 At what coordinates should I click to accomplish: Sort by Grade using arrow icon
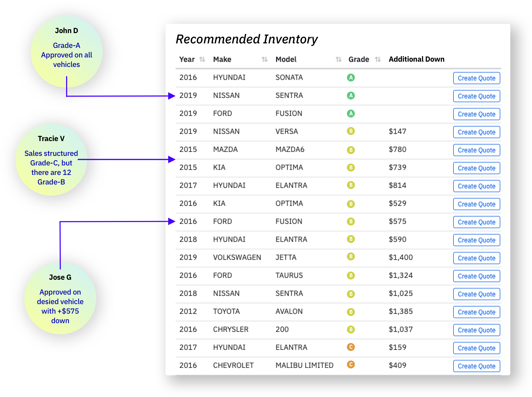(378, 59)
